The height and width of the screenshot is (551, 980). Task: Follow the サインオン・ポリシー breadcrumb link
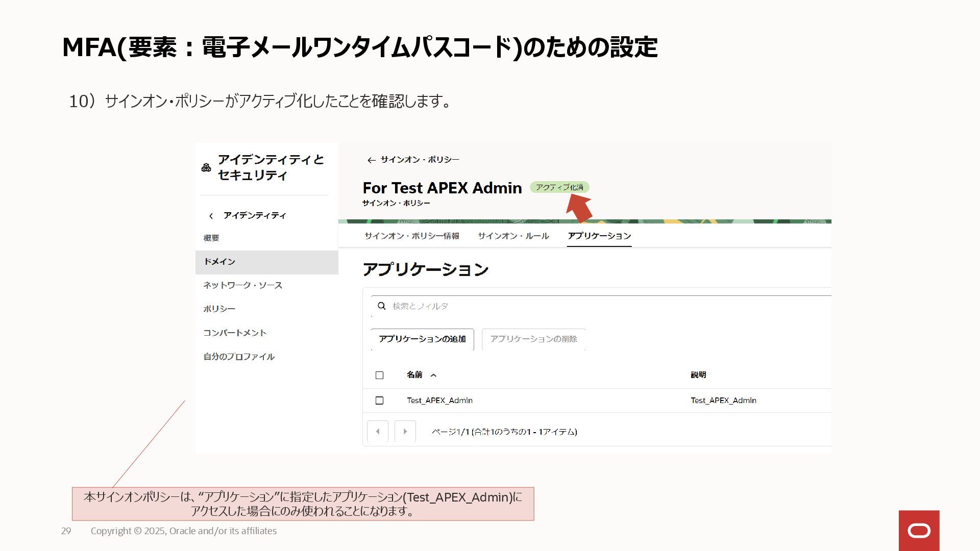[x=420, y=160]
